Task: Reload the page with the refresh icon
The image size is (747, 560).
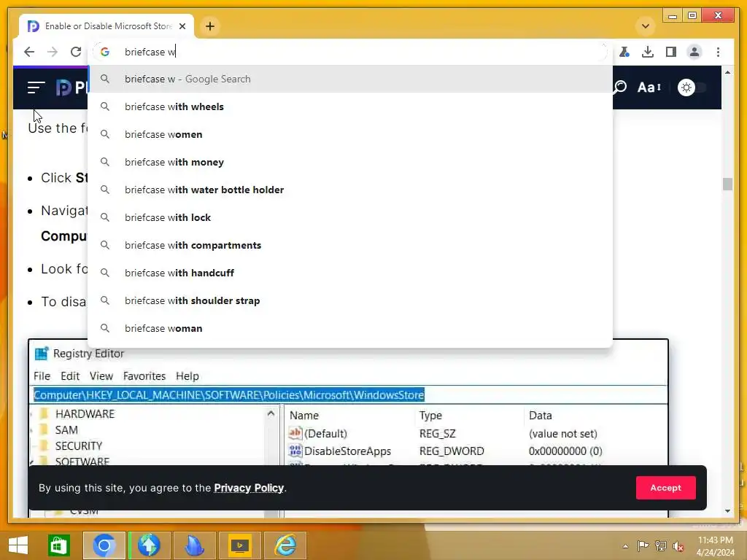Action: click(x=76, y=52)
